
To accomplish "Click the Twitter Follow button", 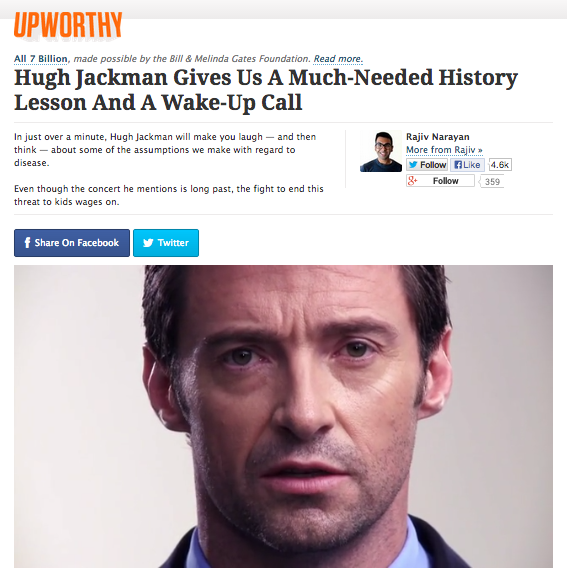I will 427,165.
